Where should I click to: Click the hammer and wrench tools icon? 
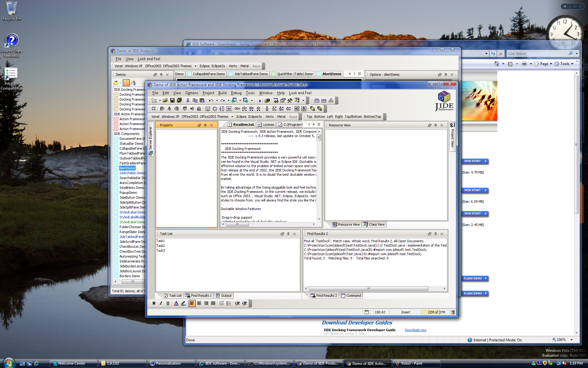(290, 100)
